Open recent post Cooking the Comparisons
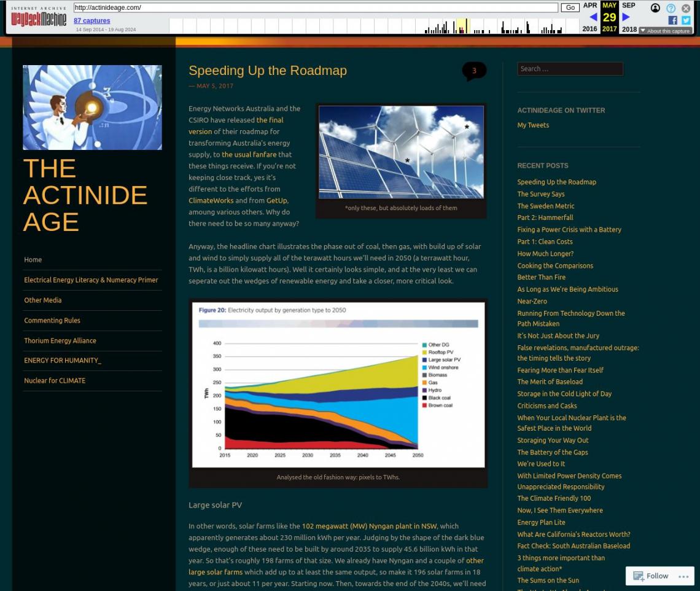The image size is (700, 591). (x=555, y=266)
